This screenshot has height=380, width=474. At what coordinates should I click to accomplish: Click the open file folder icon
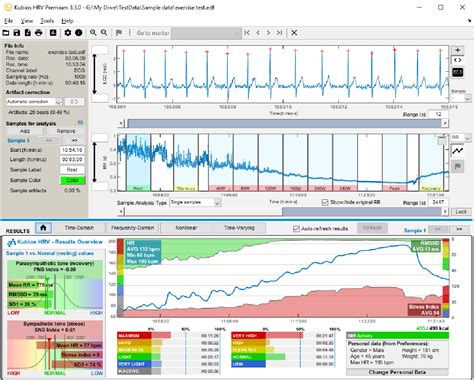6,33
